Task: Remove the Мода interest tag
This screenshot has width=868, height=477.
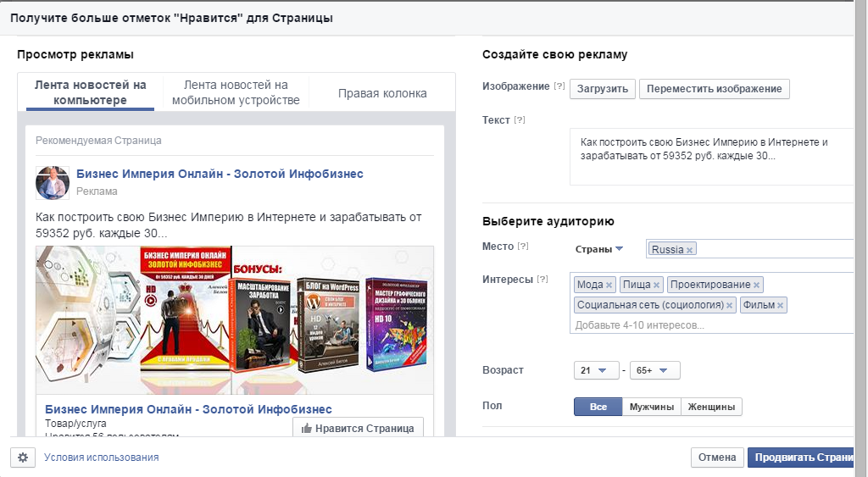Action: (x=609, y=285)
